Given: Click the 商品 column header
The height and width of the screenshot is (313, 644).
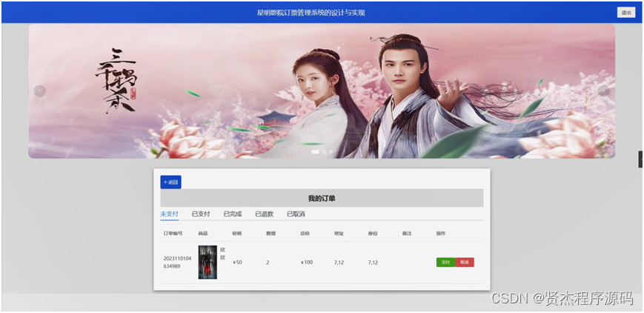Looking at the screenshot, I should pyautogui.click(x=203, y=233).
